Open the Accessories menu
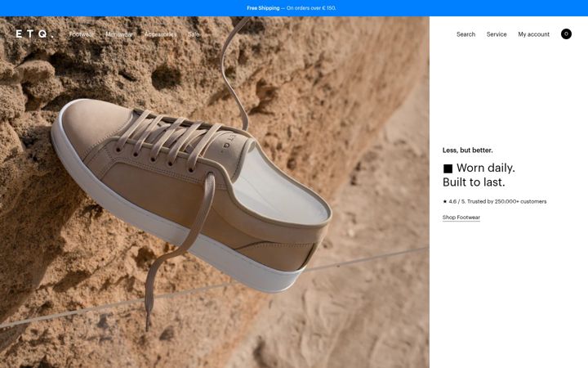 coord(160,34)
